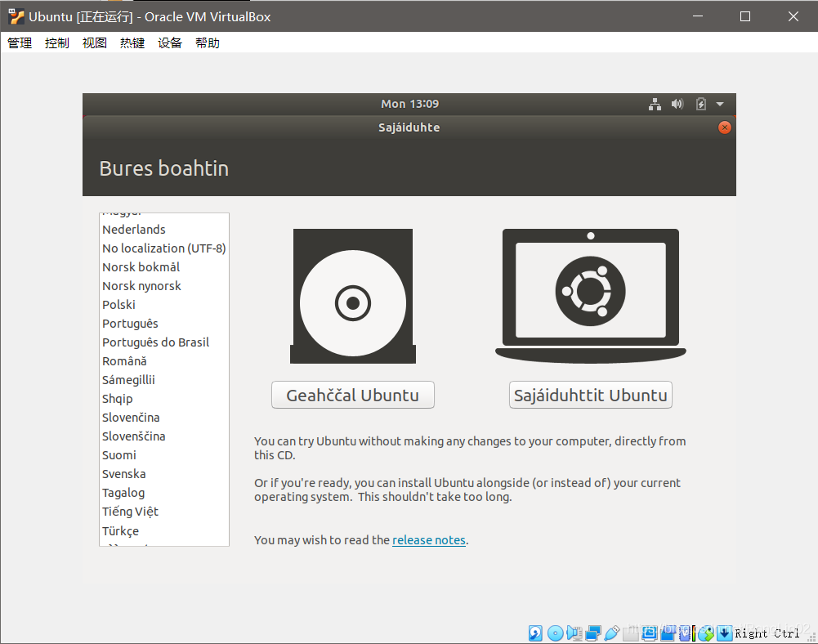Image resolution: width=818 pixels, height=644 pixels.
Task: Click the recording indicator icon
Action: pyautogui.click(x=668, y=633)
